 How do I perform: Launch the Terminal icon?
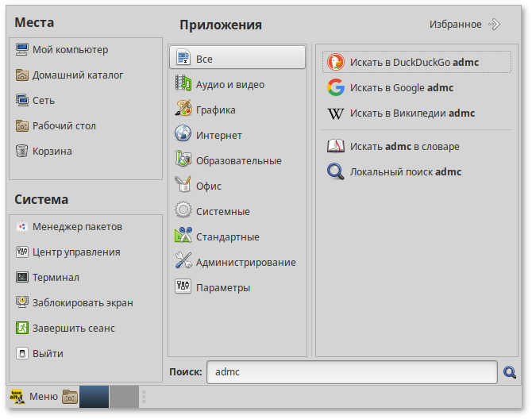[x=22, y=277]
